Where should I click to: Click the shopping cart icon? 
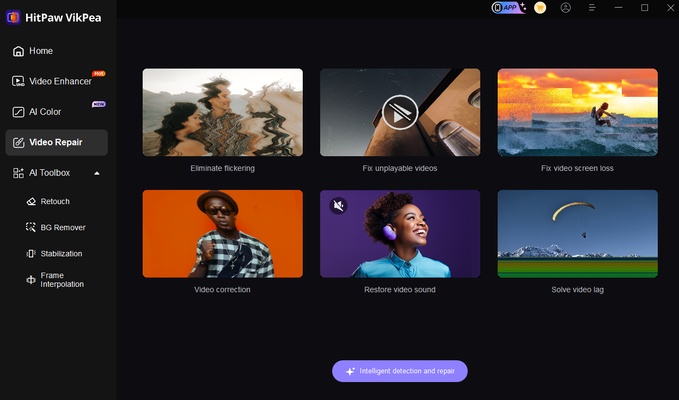tap(540, 7)
